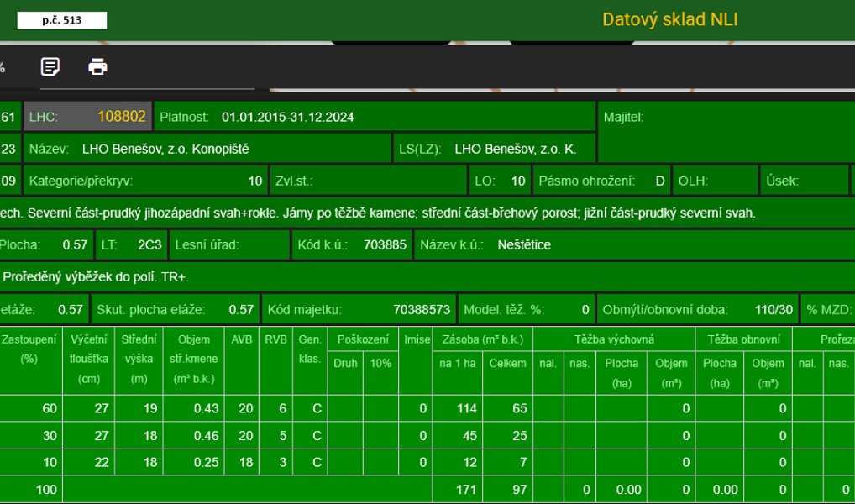855x504 pixels.
Task: Click the AVB column header
Action: point(242,360)
